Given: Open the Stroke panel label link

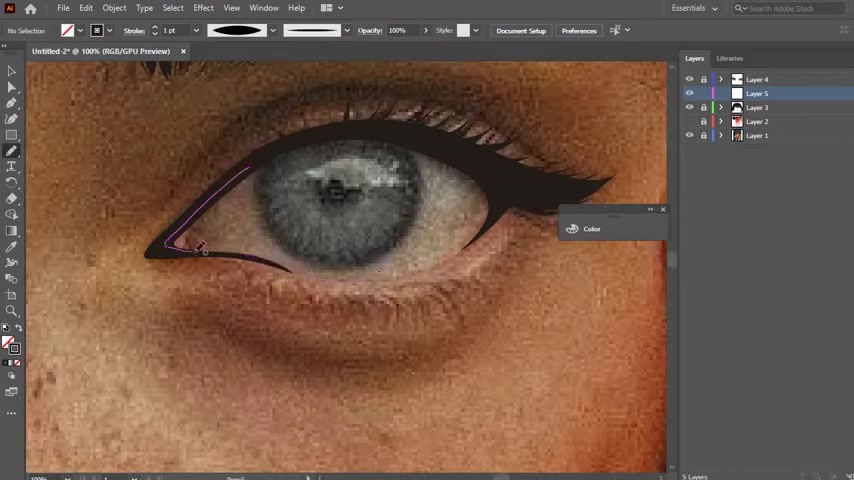Looking at the screenshot, I should coord(134,31).
